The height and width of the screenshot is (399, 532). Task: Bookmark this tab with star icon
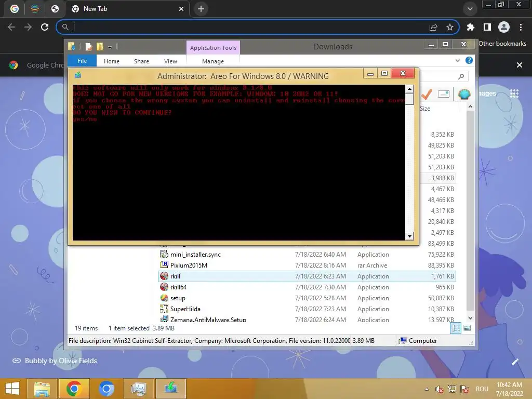pos(450,27)
